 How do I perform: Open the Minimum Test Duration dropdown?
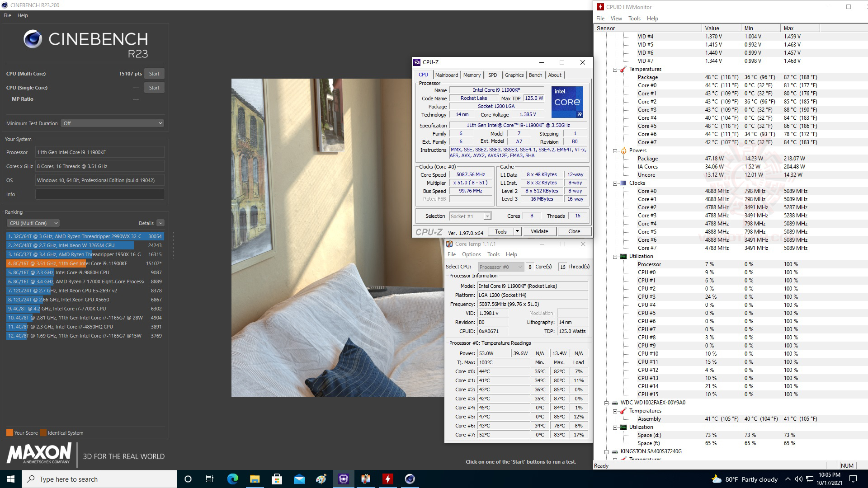click(112, 123)
